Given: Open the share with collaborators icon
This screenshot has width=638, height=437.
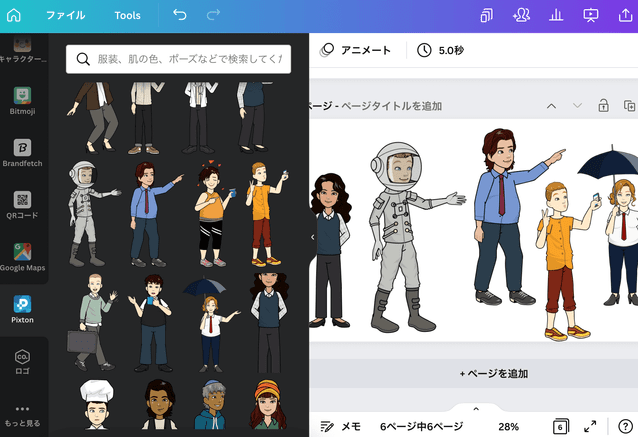Looking at the screenshot, I should pos(521,15).
